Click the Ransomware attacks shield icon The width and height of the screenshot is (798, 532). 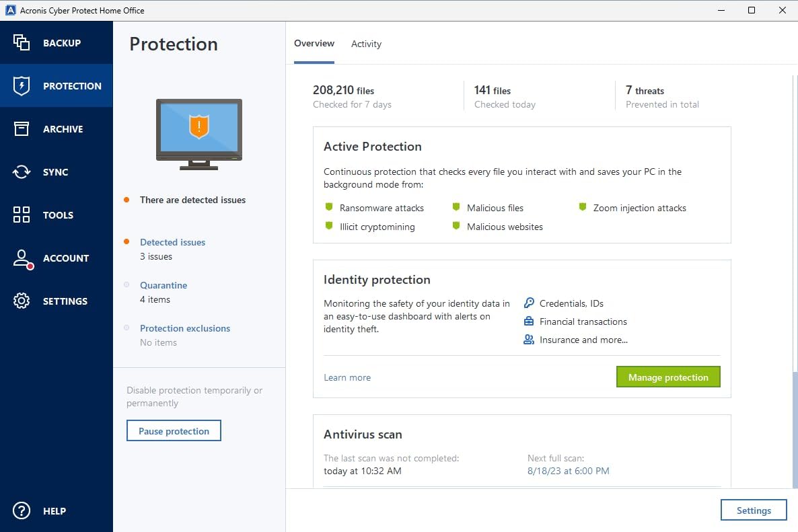click(x=329, y=207)
